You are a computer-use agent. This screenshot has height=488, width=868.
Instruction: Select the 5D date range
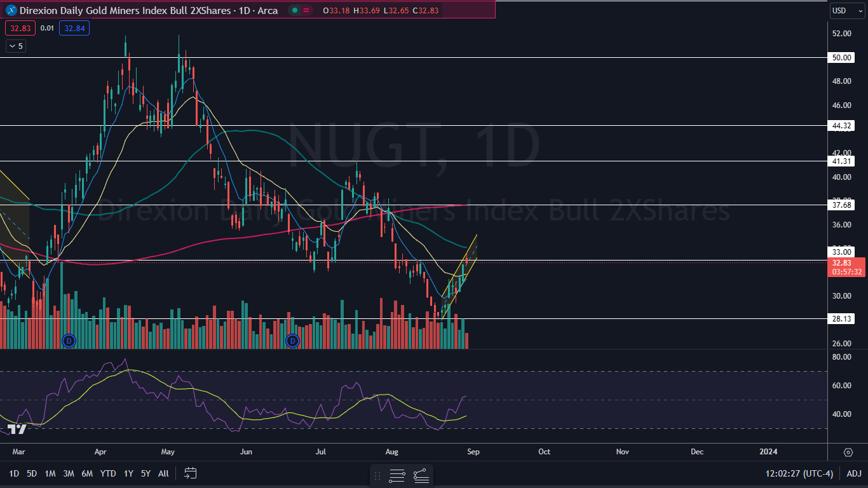pos(32,473)
